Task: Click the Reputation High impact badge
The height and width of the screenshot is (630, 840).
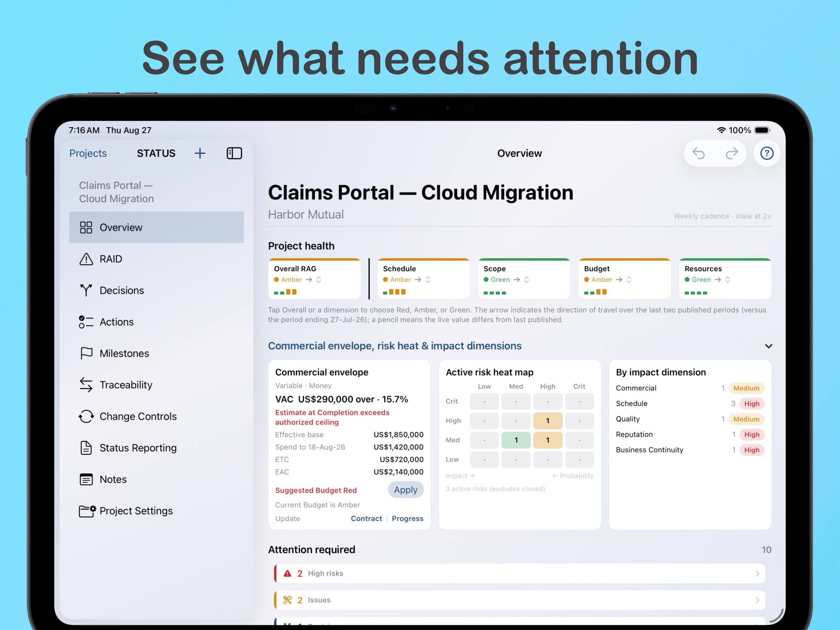Action: pos(752,435)
